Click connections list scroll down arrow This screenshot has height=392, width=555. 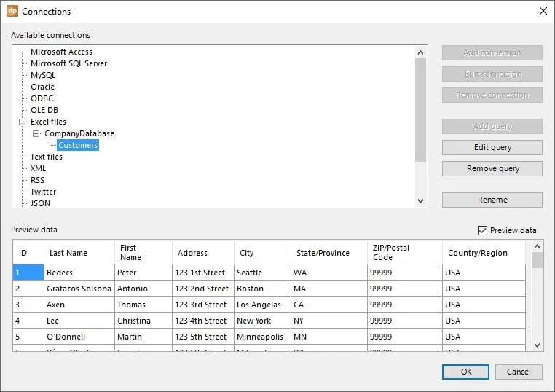[420, 201]
